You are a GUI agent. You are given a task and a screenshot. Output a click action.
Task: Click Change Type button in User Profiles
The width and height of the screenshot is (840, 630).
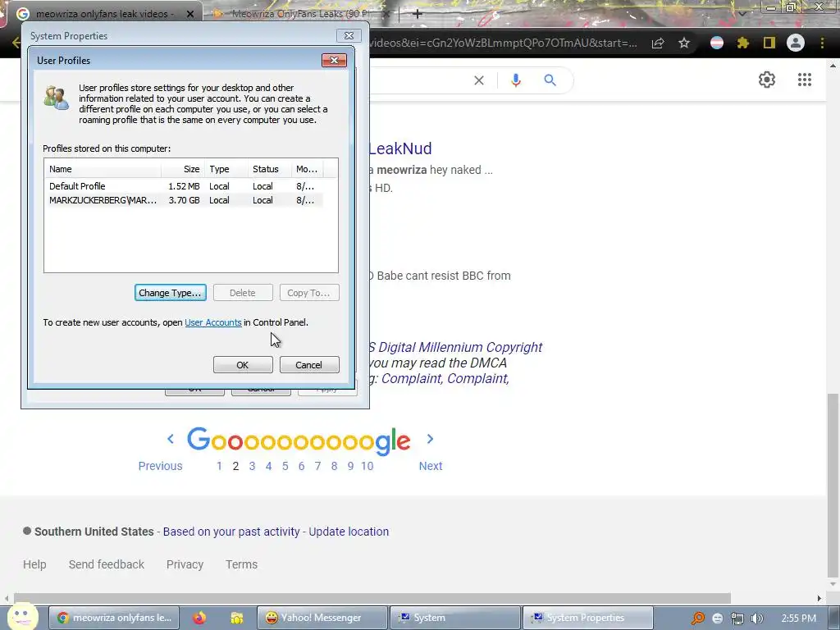pos(171,293)
